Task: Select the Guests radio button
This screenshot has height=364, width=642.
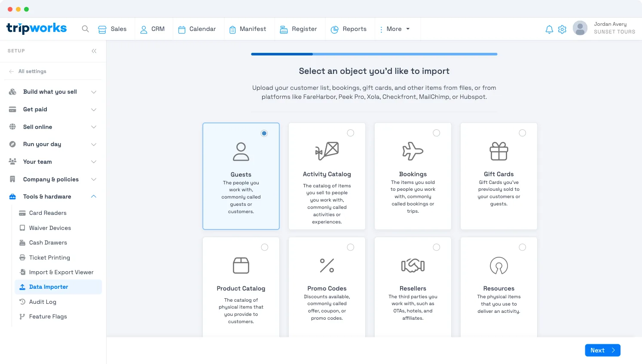Action: pyautogui.click(x=264, y=133)
